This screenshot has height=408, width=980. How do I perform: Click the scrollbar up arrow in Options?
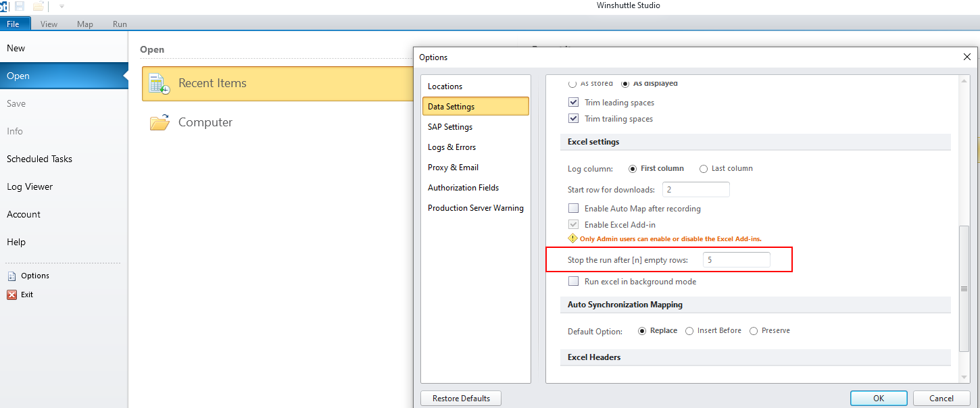click(964, 80)
